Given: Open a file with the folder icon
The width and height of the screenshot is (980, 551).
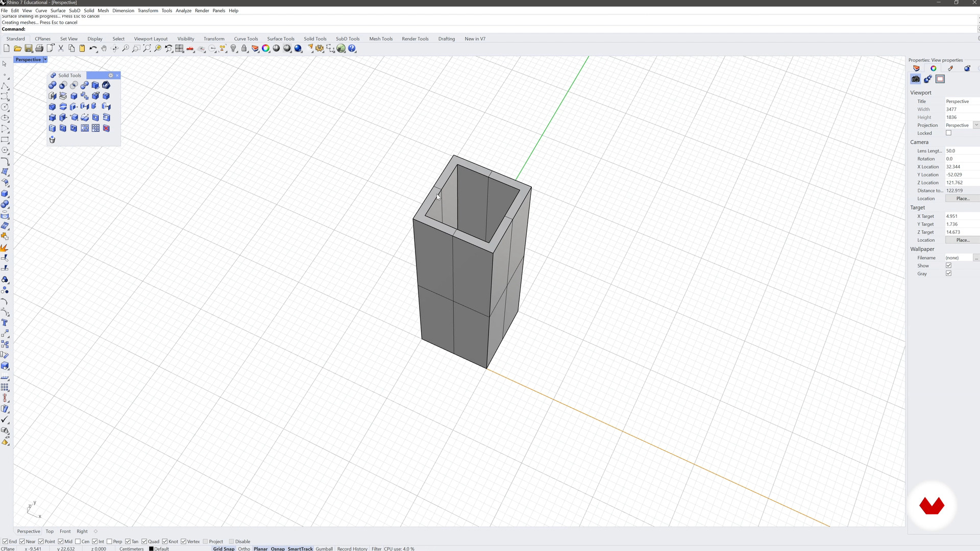Looking at the screenshot, I should point(17,48).
